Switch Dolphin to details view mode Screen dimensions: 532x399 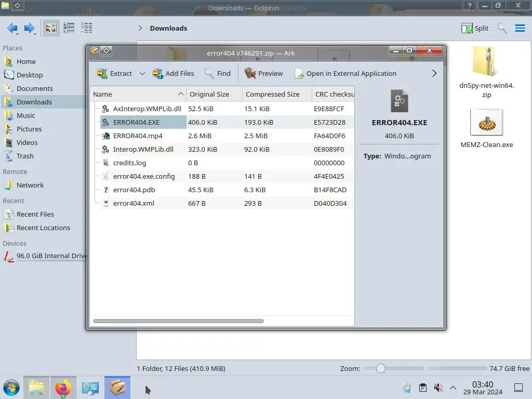87,28
